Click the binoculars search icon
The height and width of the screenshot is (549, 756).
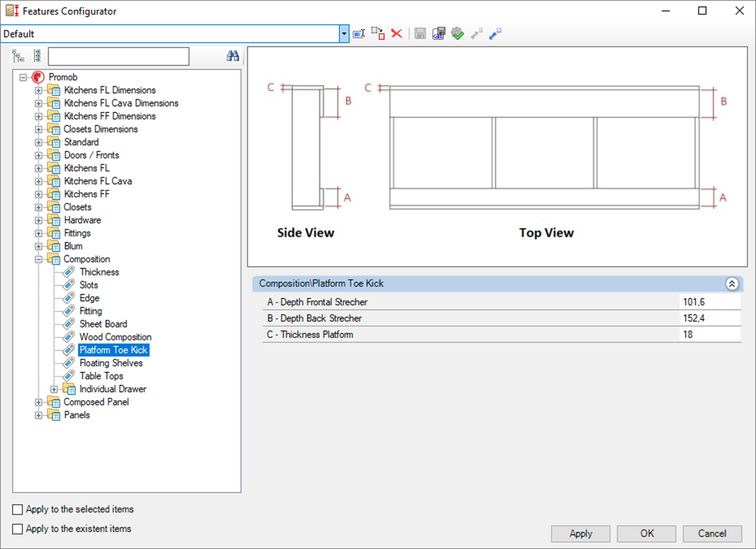(233, 56)
